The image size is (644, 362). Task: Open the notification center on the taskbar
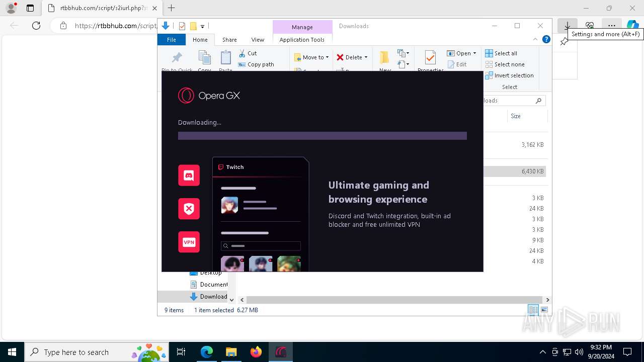627,352
